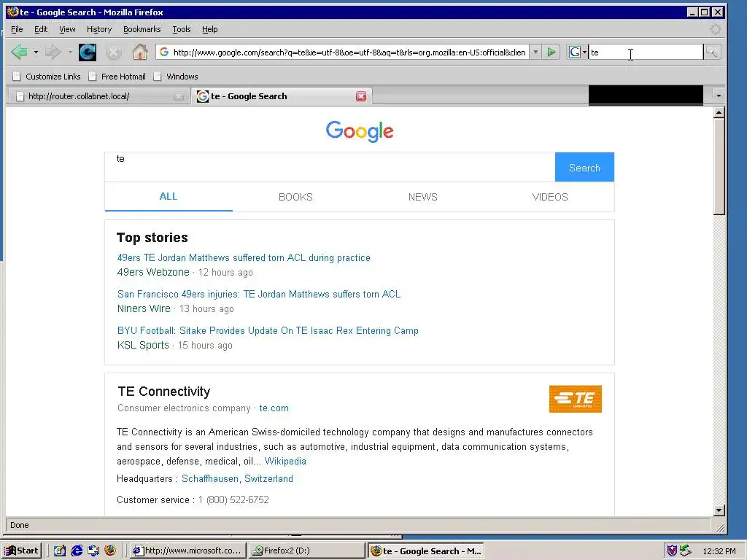Expand the address bar URL dropdown
The height and width of the screenshot is (560, 747).
535,52
